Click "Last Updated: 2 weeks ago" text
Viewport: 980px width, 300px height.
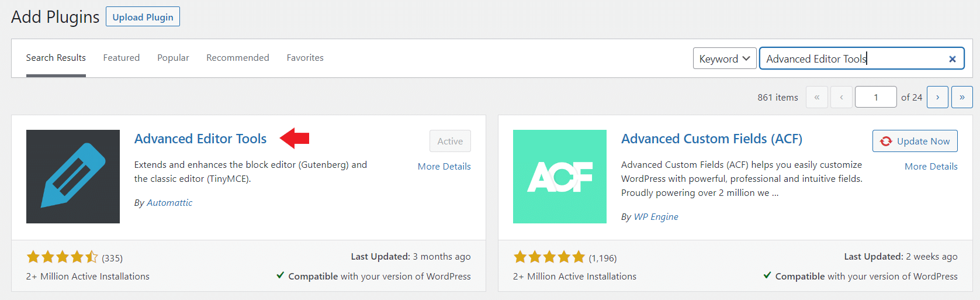tap(901, 257)
